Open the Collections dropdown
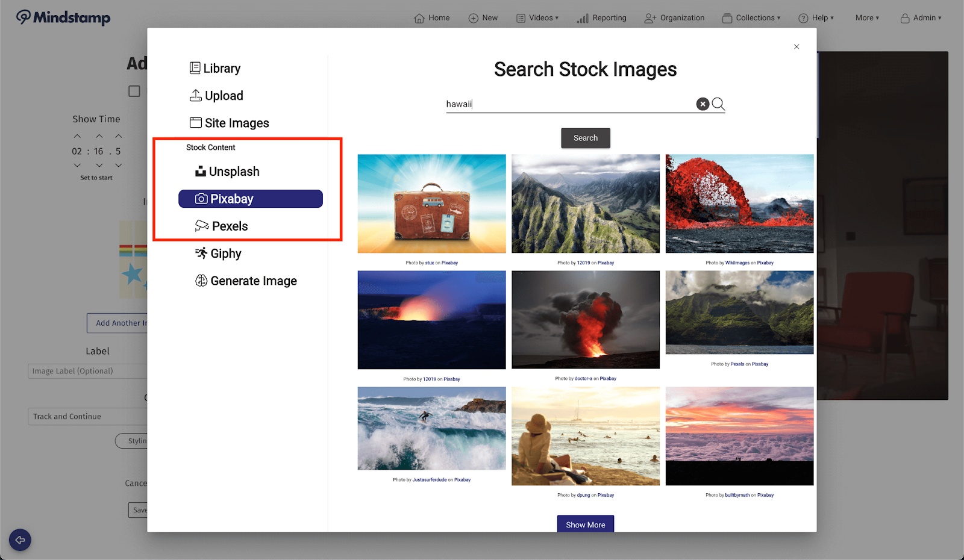Image resolution: width=964 pixels, height=560 pixels. pos(751,18)
